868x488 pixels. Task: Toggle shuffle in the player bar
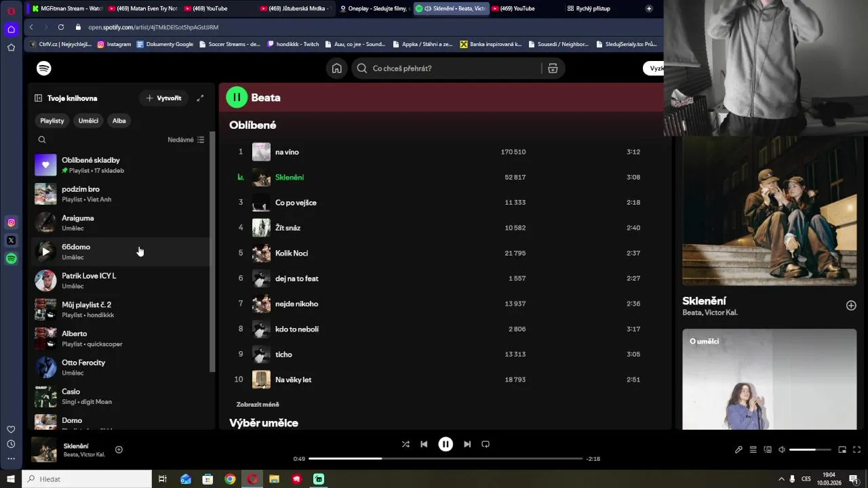(406, 444)
